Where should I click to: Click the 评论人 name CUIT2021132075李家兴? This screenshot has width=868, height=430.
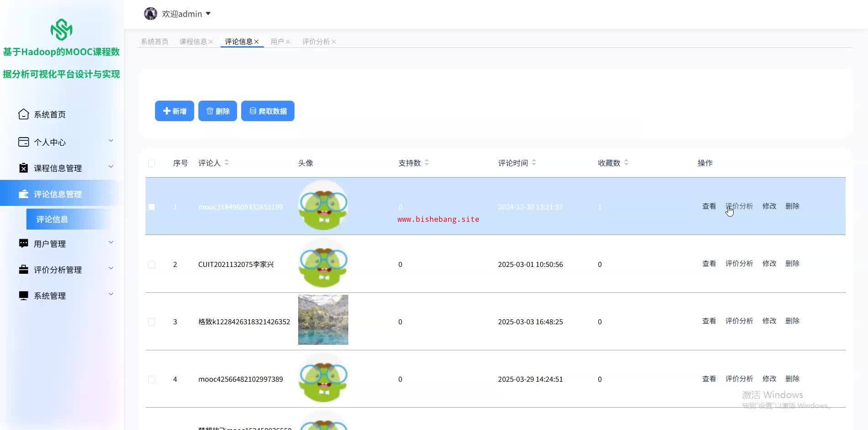pyautogui.click(x=236, y=265)
